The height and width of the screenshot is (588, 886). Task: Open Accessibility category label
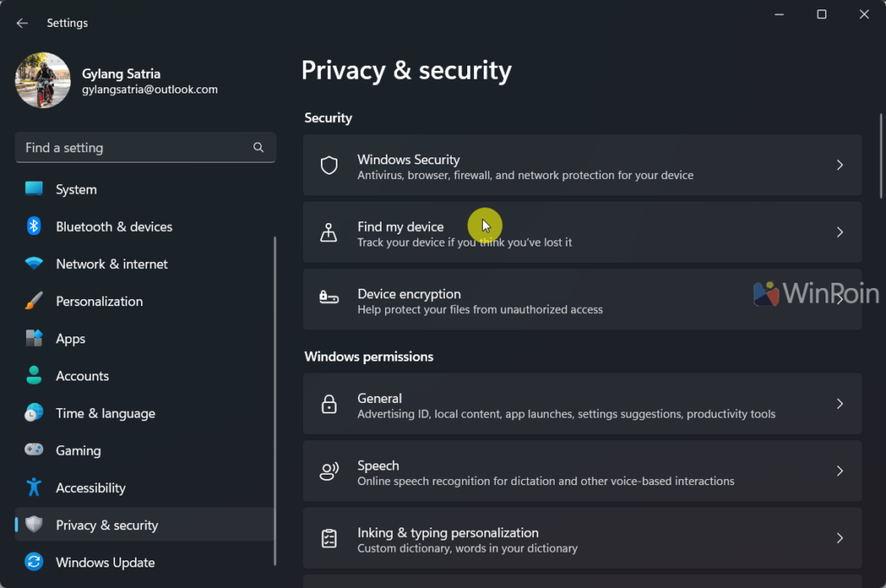(91, 488)
